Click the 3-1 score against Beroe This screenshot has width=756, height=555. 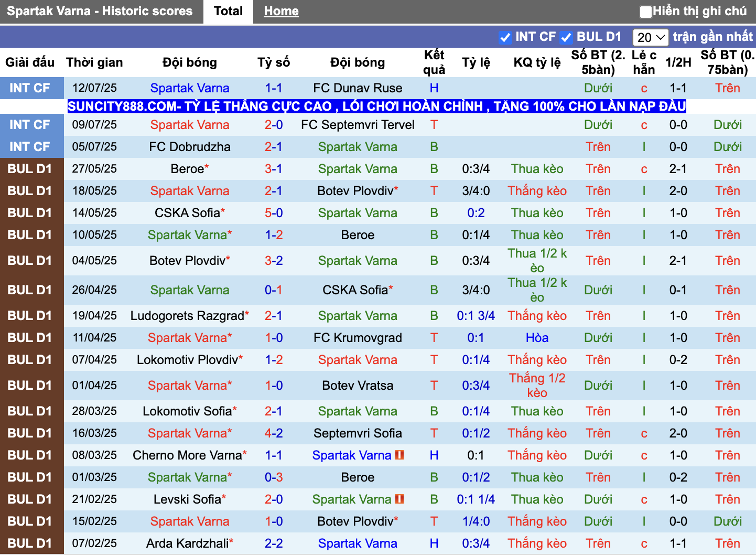[274, 169]
